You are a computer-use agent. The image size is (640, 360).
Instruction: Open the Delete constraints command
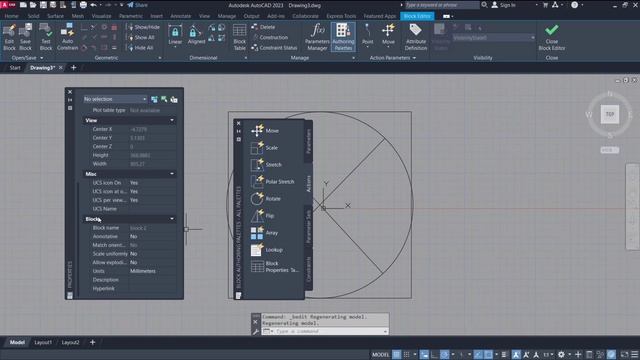pyautogui.click(x=263, y=27)
